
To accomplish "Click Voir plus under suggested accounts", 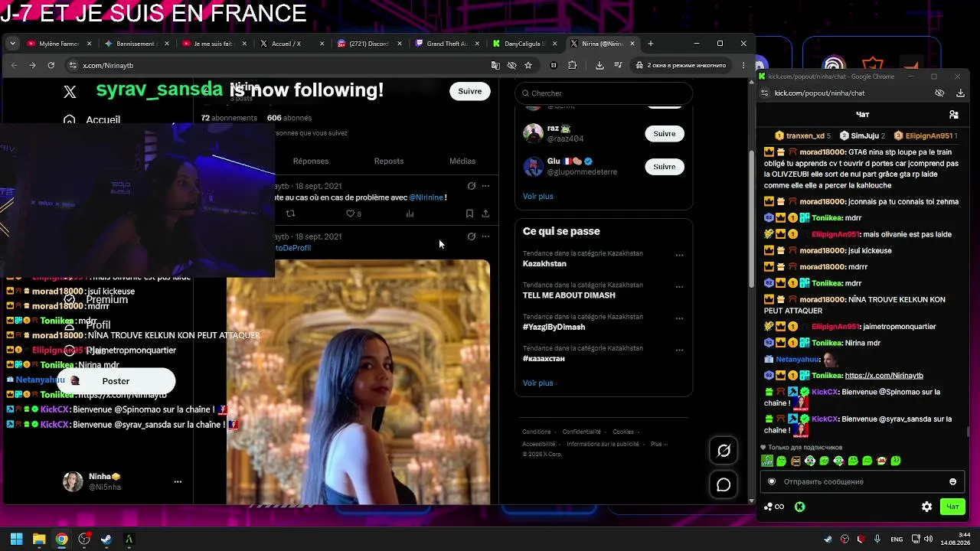I will pos(537,196).
